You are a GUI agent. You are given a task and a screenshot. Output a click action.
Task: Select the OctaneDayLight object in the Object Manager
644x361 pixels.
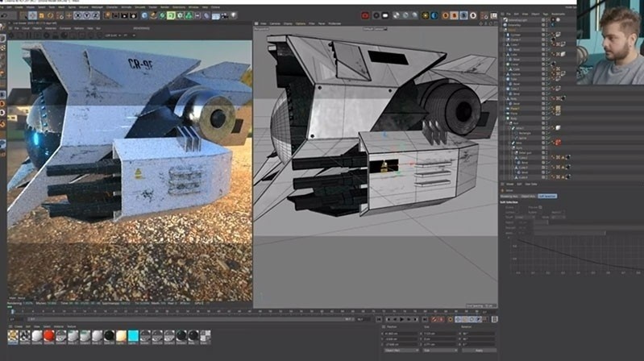pyautogui.click(x=518, y=19)
